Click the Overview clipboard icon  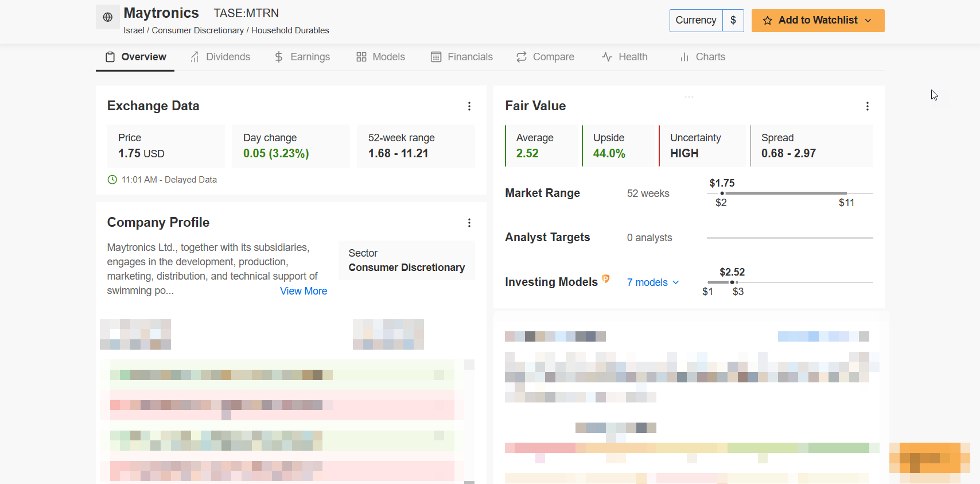pos(110,57)
